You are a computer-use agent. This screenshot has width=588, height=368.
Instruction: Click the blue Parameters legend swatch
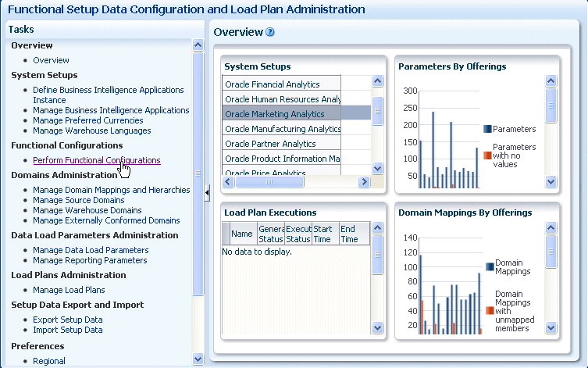click(x=487, y=129)
